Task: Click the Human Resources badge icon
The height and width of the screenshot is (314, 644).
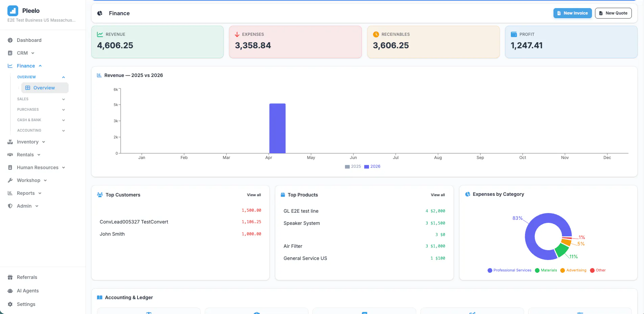Action: tap(10, 167)
